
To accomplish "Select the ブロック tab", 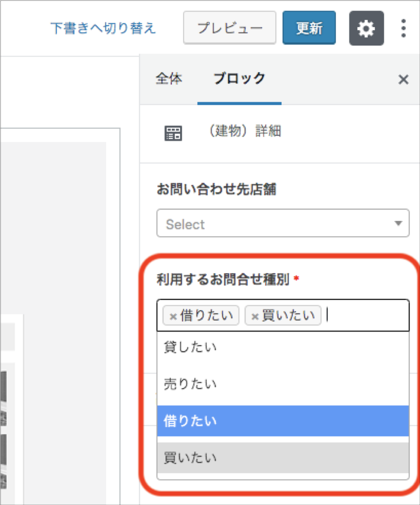I will point(239,79).
